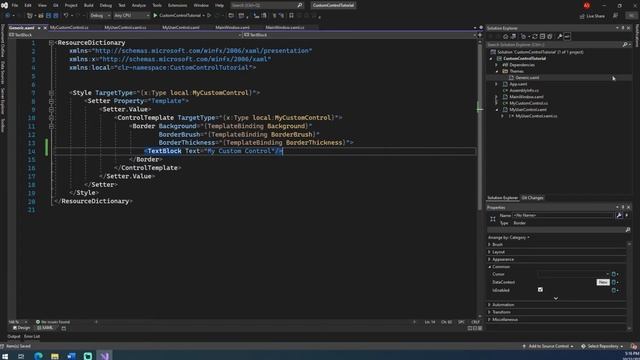Open the Extensions menu

tap(178, 5)
